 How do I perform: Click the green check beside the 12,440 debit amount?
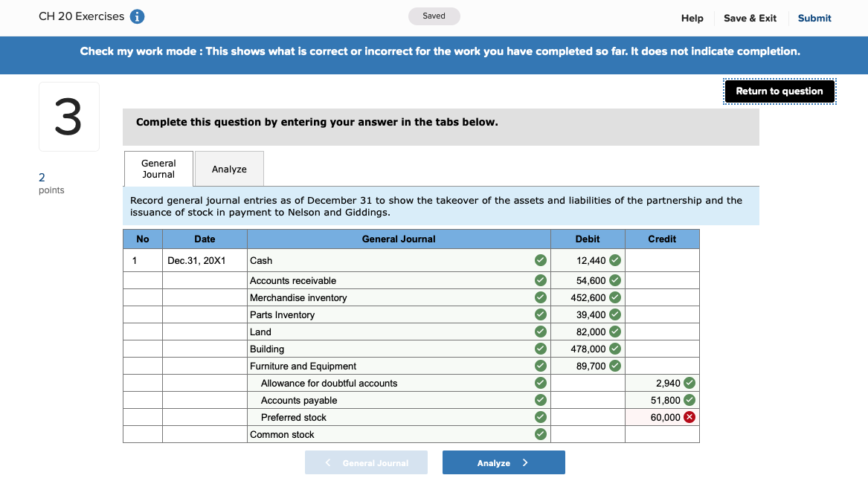(x=614, y=260)
